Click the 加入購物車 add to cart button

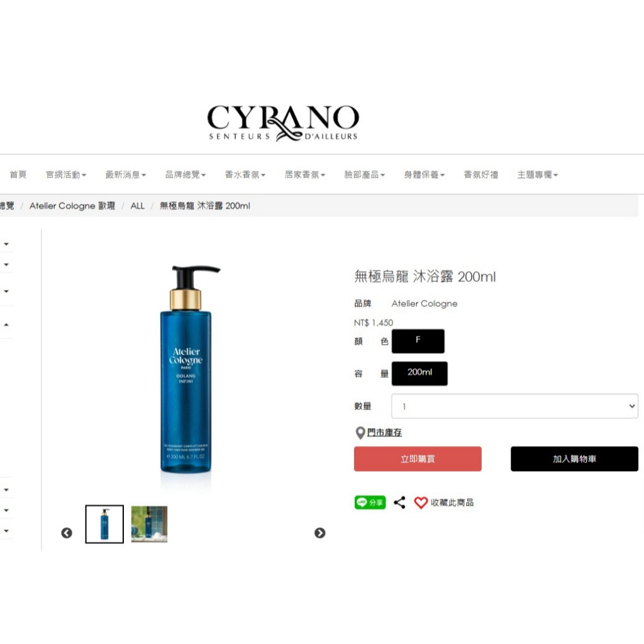[574, 458]
